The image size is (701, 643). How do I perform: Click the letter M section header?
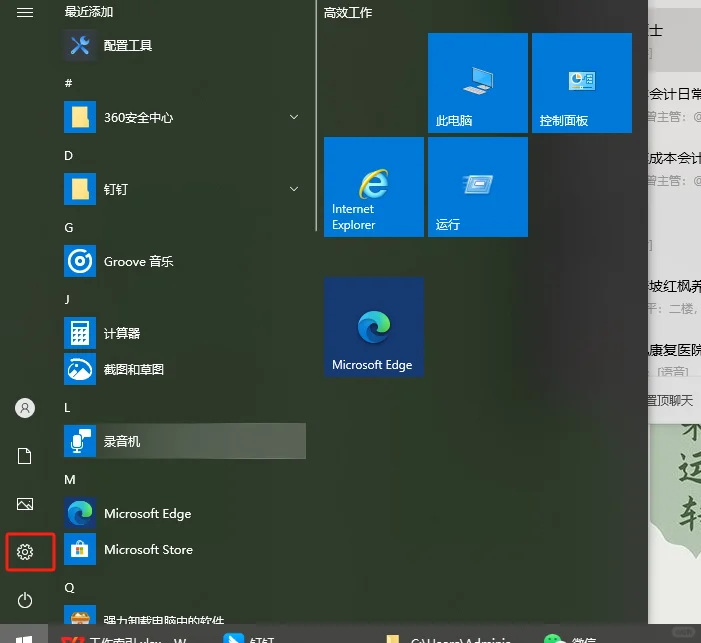click(x=70, y=480)
